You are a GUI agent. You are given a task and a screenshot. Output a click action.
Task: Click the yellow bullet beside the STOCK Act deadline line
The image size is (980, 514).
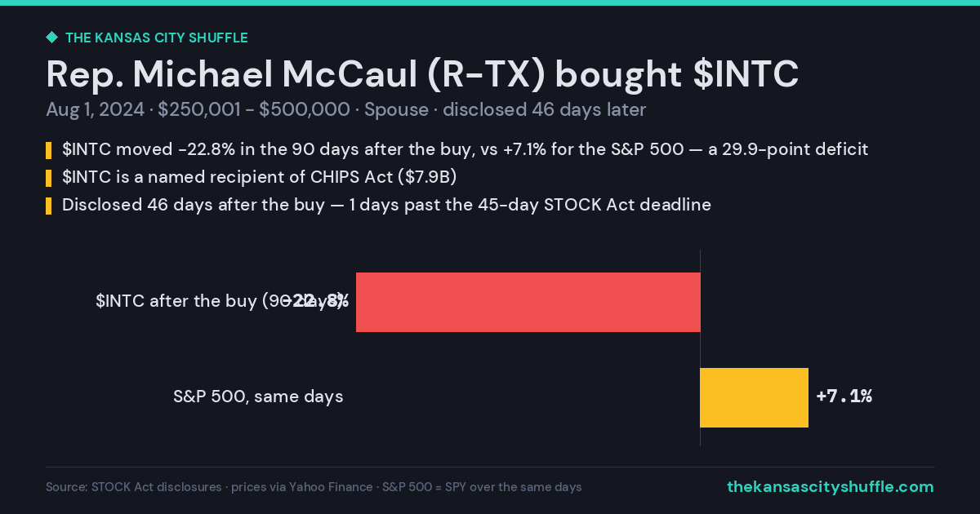click(49, 206)
